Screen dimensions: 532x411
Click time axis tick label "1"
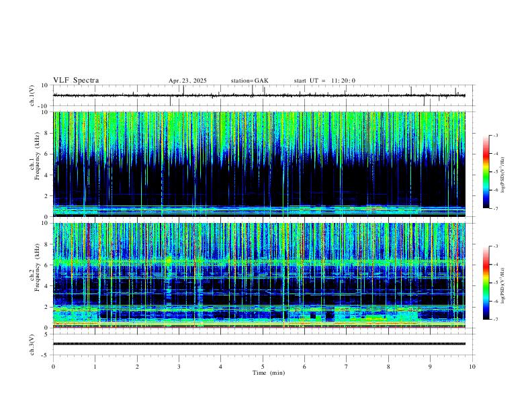[95, 367]
